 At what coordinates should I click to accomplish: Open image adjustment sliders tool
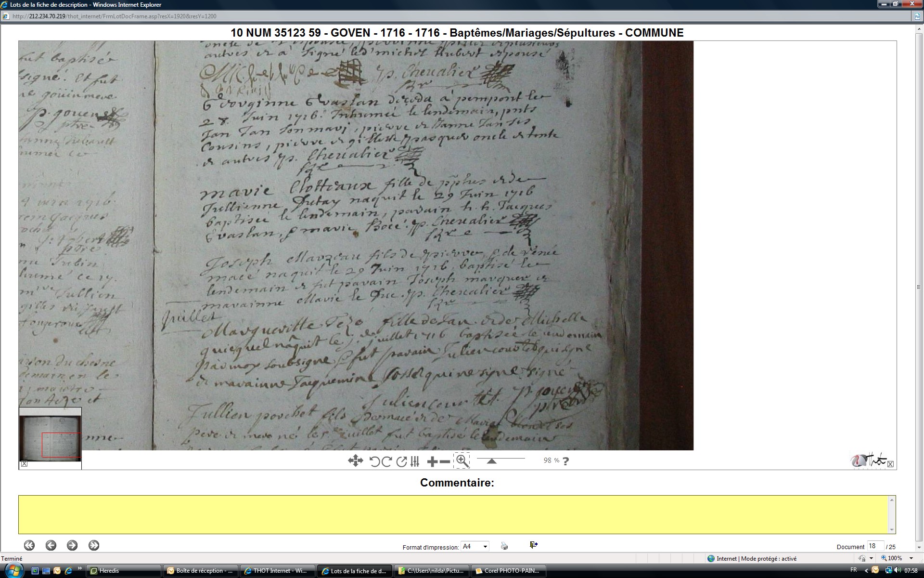click(415, 461)
